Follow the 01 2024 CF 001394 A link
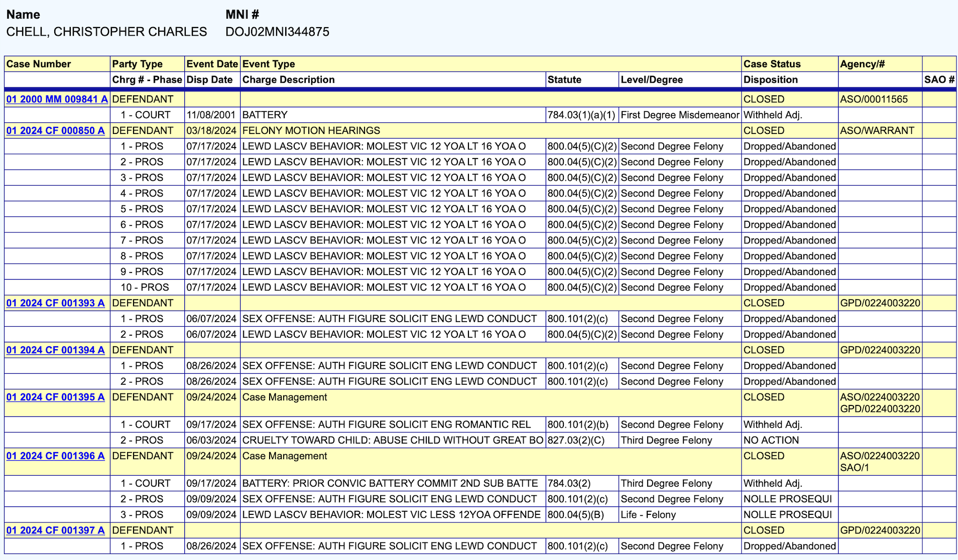Screen dimensions: 958x560 pyautogui.click(x=55, y=350)
